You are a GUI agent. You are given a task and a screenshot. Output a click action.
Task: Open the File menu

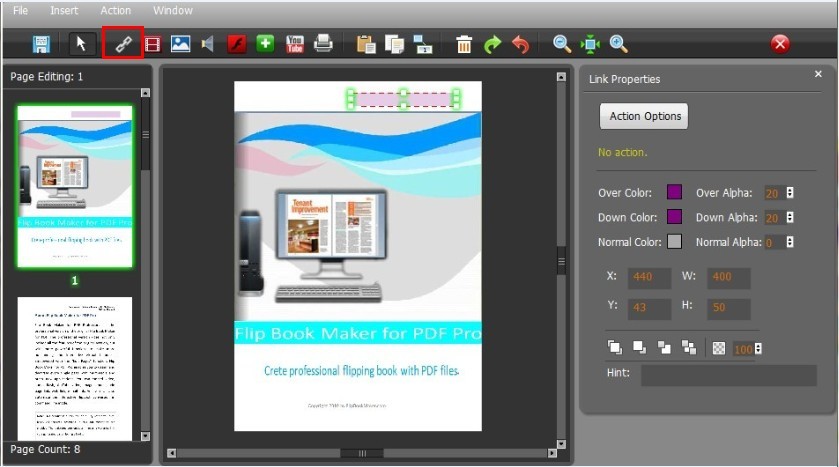(20, 10)
